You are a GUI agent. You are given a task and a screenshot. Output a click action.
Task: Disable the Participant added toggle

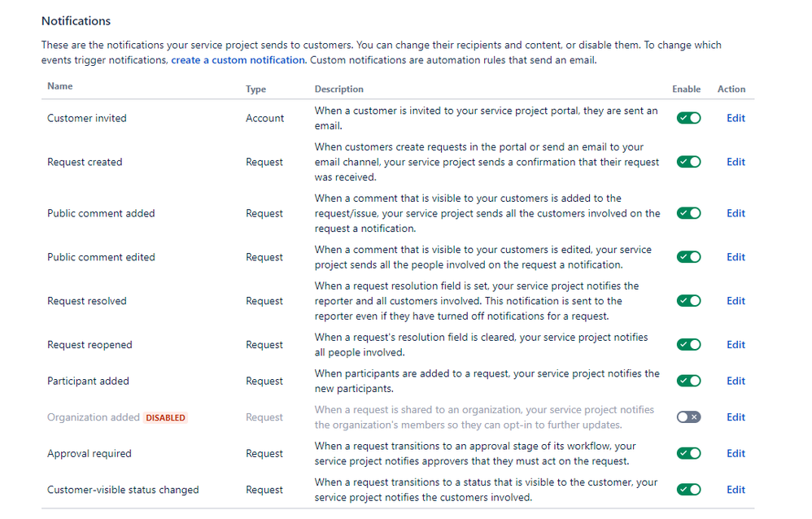(x=688, y=381)
